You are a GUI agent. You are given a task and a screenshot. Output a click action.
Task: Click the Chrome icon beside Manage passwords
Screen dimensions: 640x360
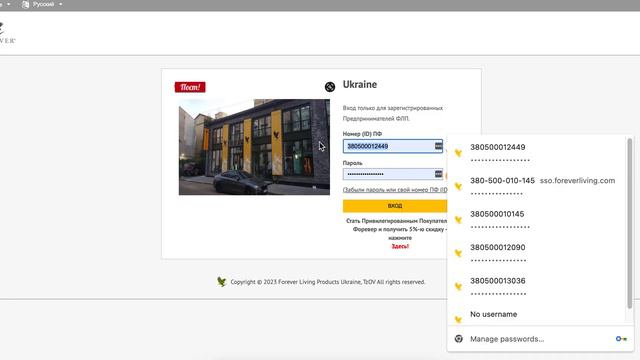pyautogui.click(x=459, y=339)
